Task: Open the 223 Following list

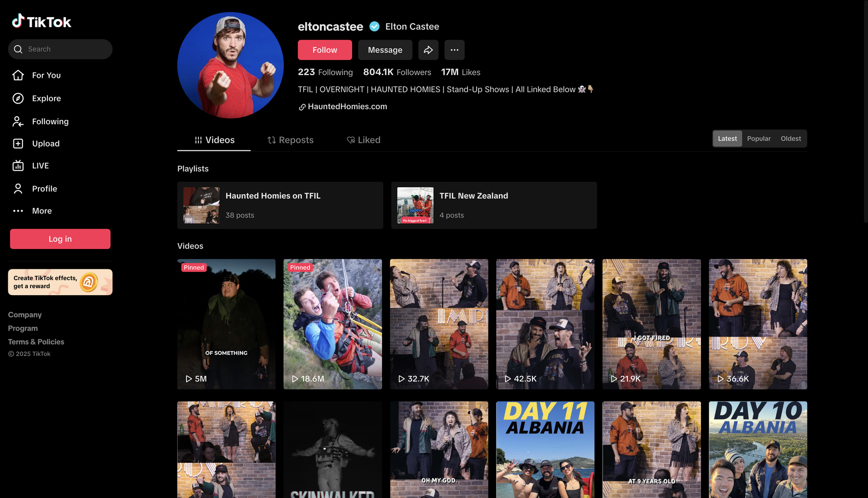Action: [x=325, y=72]
